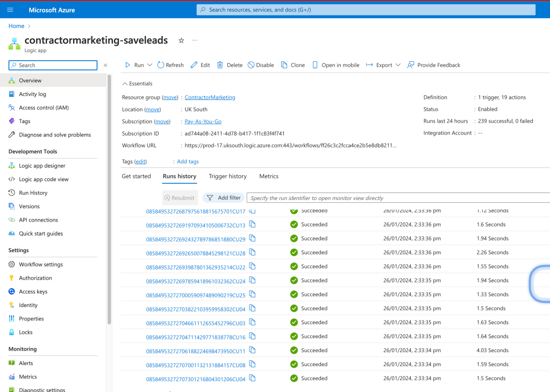Open the Run dropdown arrow
Viewport: 550px width, 392px height.
click(x=150, y=65)
